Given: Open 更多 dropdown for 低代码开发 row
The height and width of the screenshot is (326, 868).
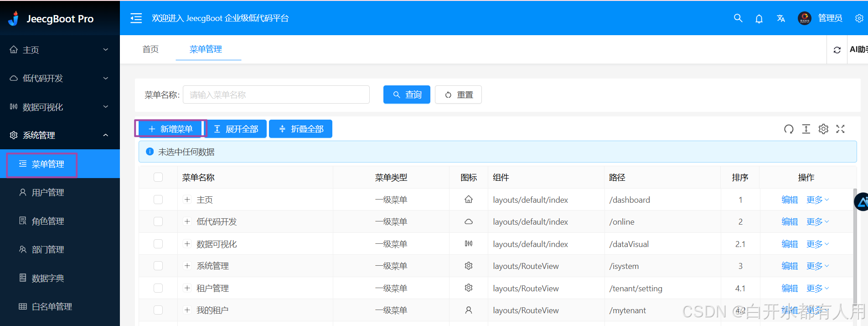Looking at the screenshot, I should pos(818,221).
